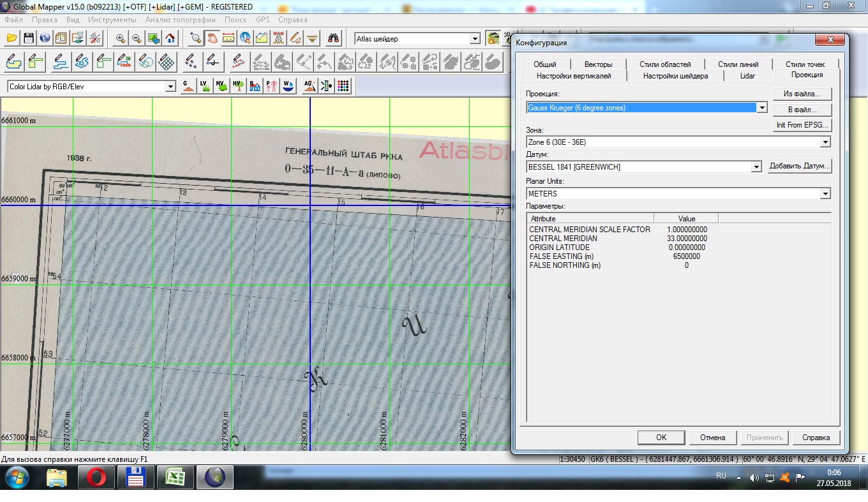Open the Датум datum dropdown
This screenshot has height=502, width=868.
point(756,167)
